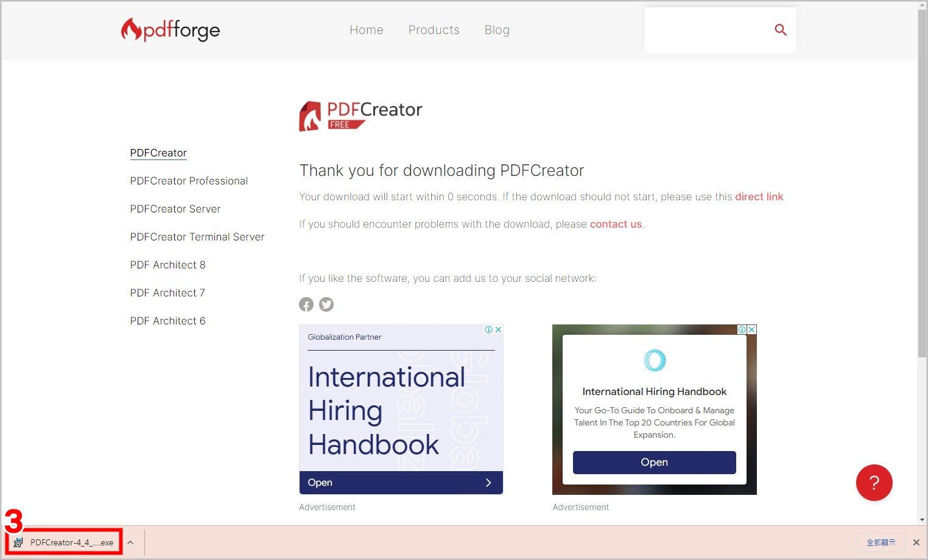This screenshot has width=928, height=560.
Task: Click International Hiring Handbook ad headline on left
Action: (386, 411)
